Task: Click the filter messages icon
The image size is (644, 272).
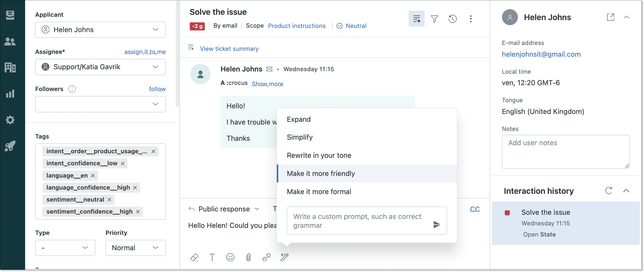Action: [x=434, y=19]
